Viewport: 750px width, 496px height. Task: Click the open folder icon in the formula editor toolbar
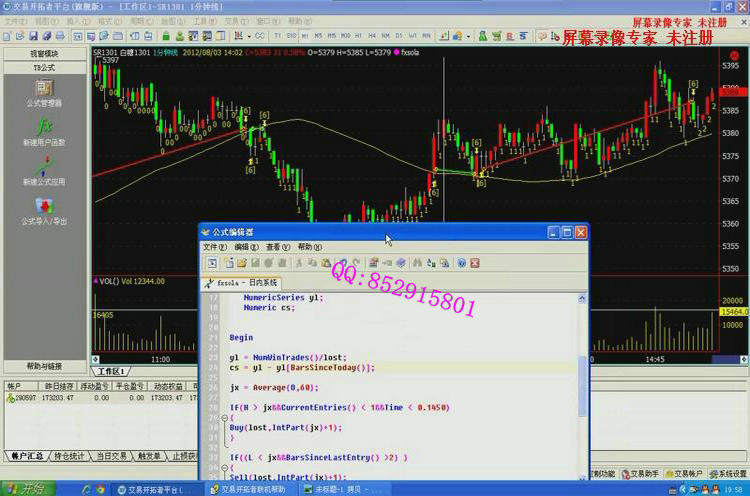pos(241,263)
